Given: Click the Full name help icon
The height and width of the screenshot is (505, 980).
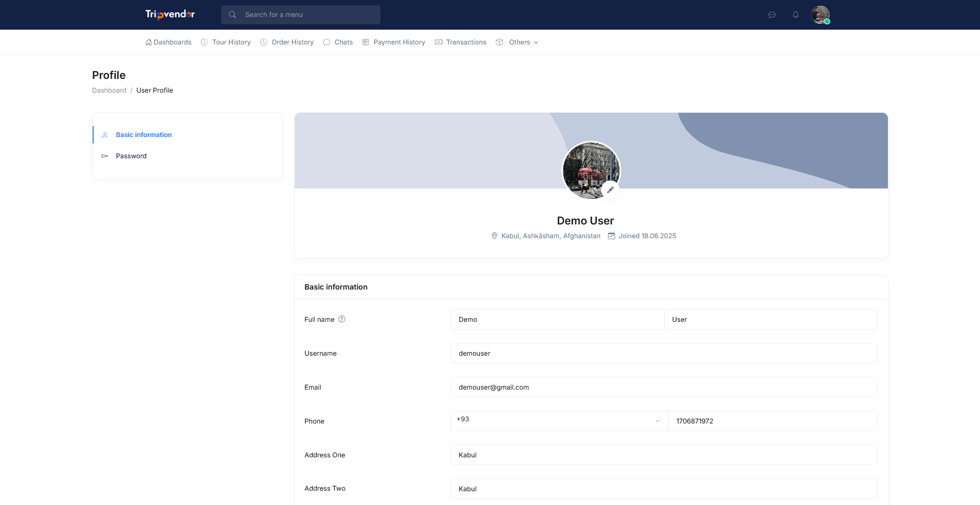Looking at the screenshot, I should 342,319.
